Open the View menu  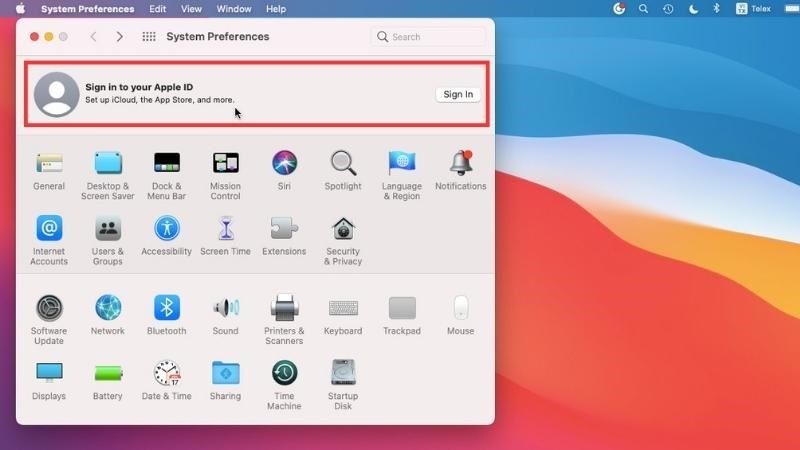coord(191,9)
